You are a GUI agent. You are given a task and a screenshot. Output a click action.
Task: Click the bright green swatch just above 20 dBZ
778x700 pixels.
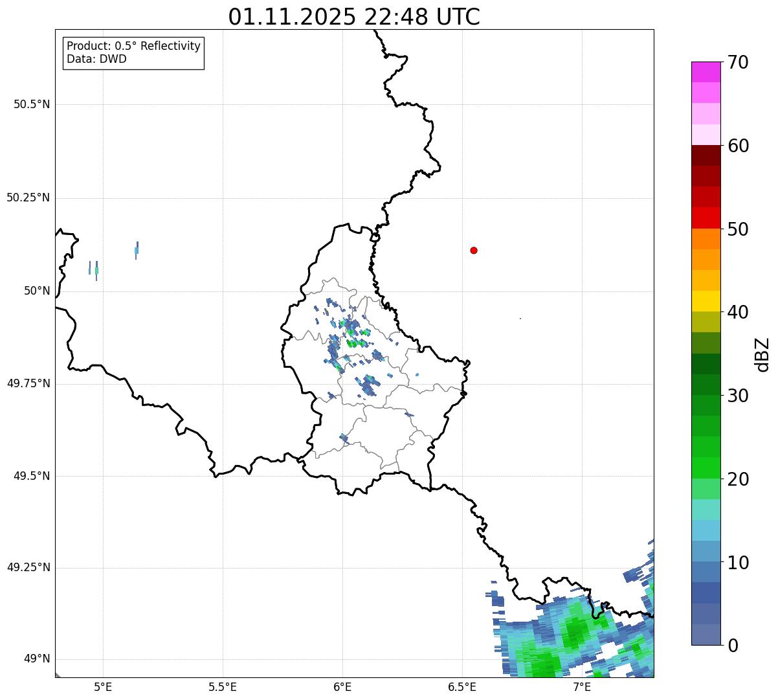(x=706, y=468)
